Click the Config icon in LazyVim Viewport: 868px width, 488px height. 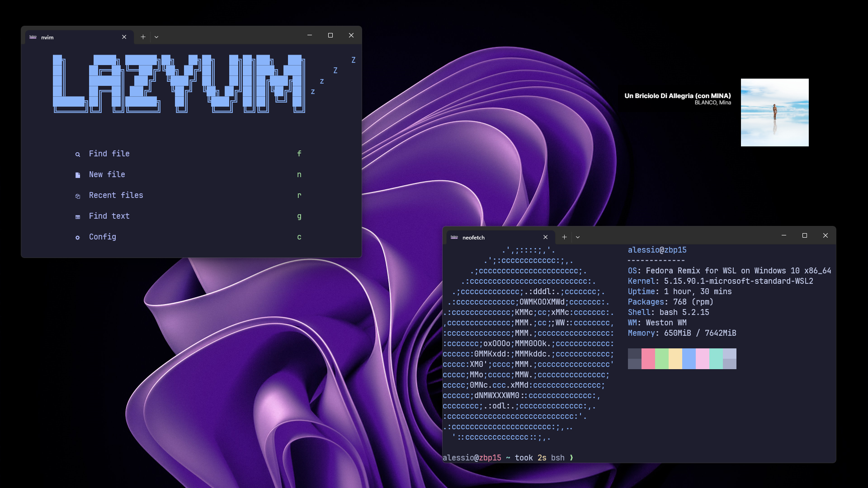pyautogui.click(x=78, y=237)
